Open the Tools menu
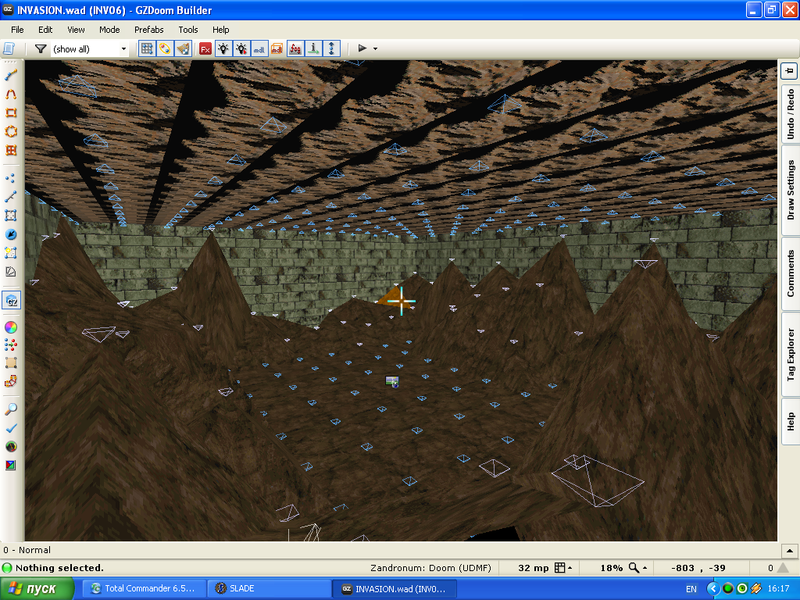 tap(188, 30)
